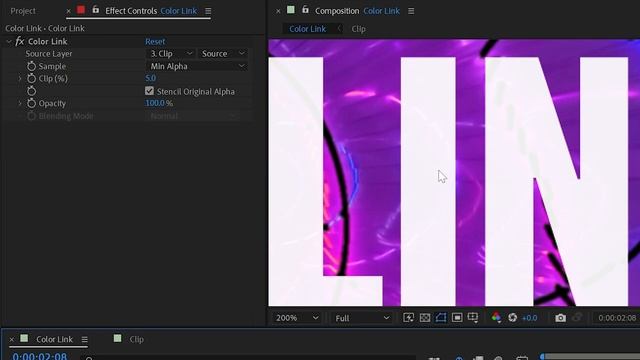Select the Composition Color Link panel tab
Image resolution: width=640 pixels, height=360 pixels.
pos(357,11)
